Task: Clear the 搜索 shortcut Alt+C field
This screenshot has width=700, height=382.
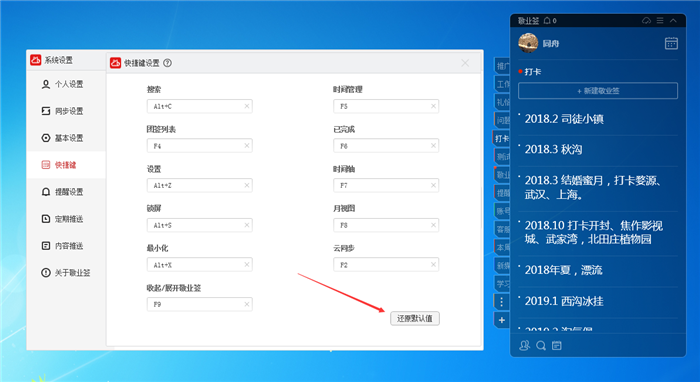Action: (246, 106)
